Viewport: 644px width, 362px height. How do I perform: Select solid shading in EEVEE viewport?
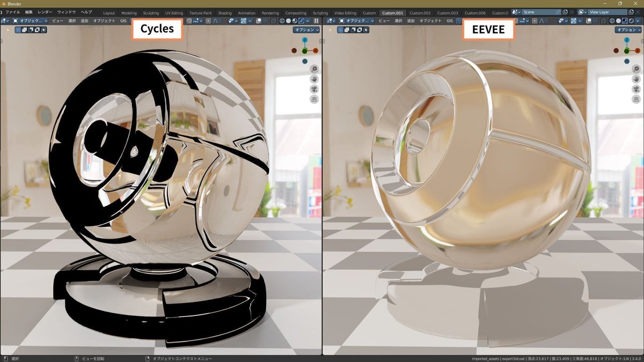tap(618, 20)
